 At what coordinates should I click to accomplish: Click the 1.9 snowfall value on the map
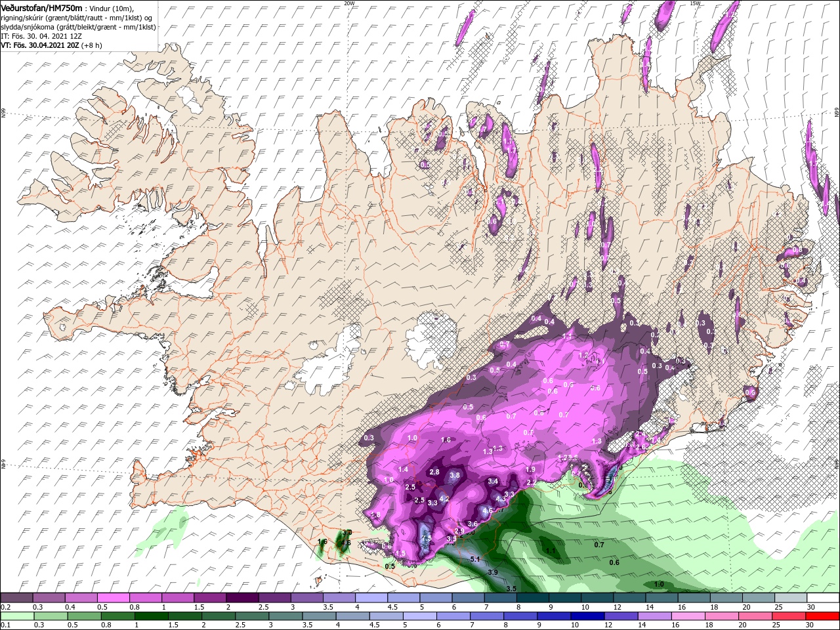click(x=531, y=469)
